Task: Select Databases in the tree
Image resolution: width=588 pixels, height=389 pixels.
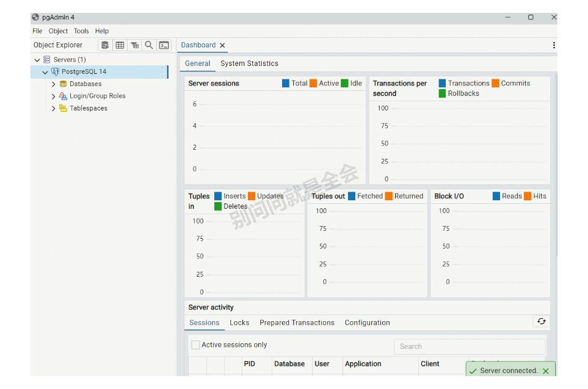Action: 85,84
